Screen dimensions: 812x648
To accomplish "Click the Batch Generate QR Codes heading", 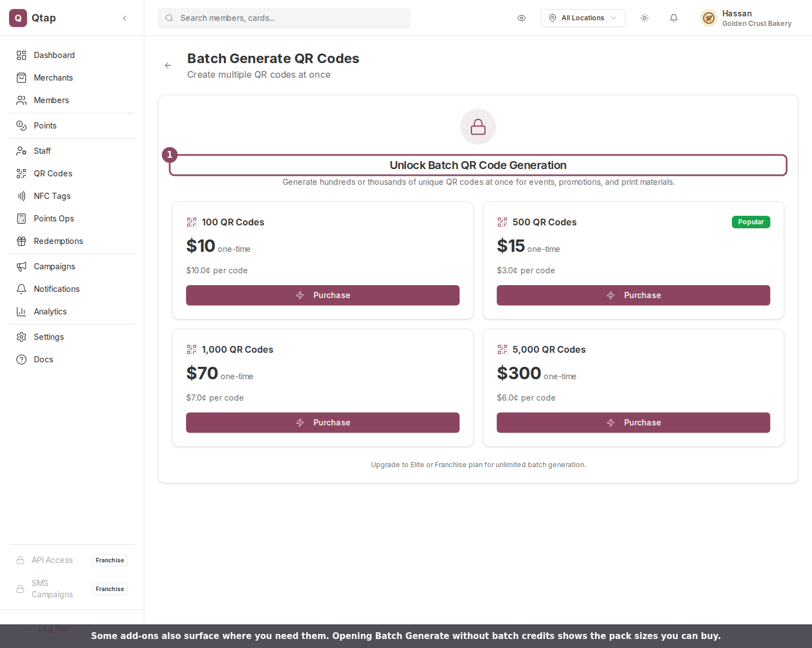I will tap(273, 59).
